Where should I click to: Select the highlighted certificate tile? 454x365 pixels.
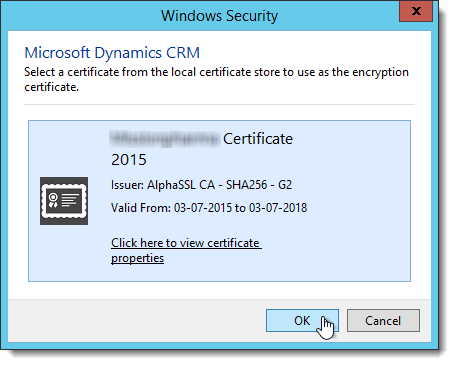click(219, 201)
